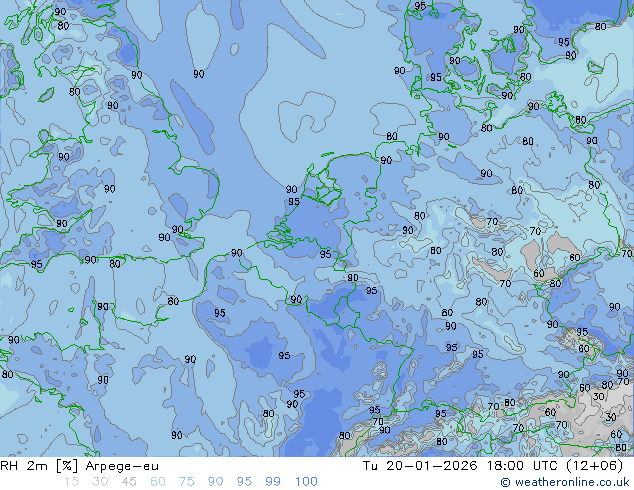Open the weatheronline.co.uk copyright link
634x490 pixels.
(565, 482)
